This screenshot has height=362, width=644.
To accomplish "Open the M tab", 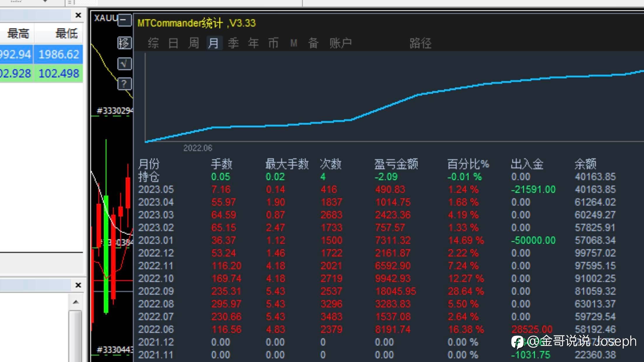I will click(294, 43).
